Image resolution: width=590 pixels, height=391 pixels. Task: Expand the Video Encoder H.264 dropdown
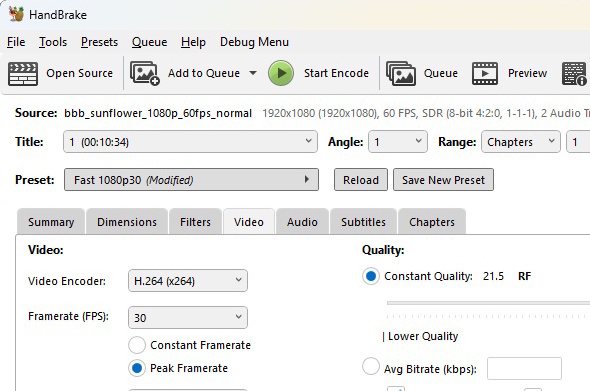pos(188,281)
